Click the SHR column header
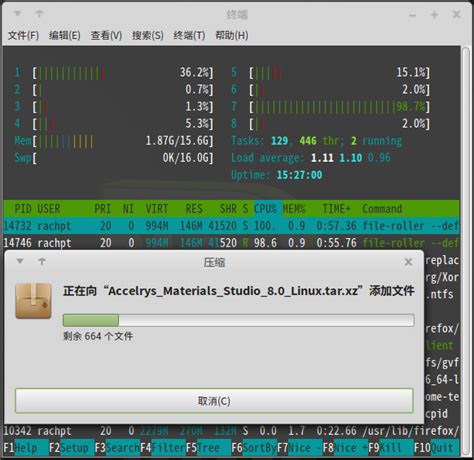Viewport: 474px width, 460px height. click(x=228, y=209)
